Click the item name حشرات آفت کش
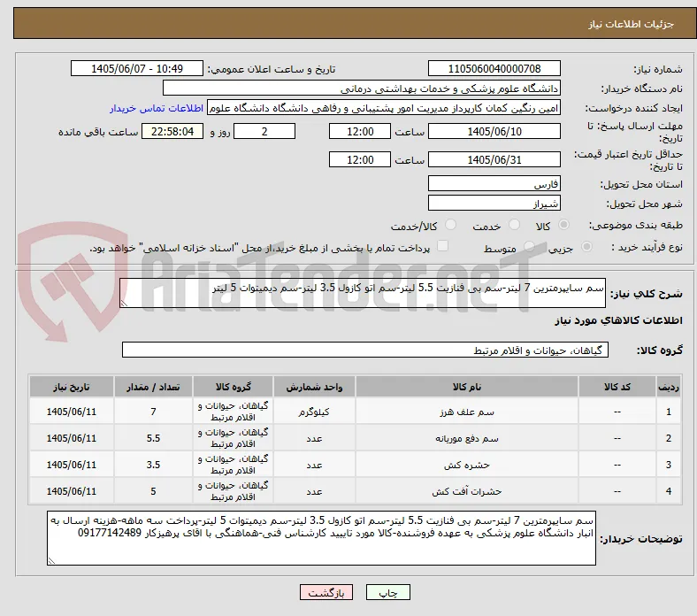Viewport: 697px width, 616px height. 467,491
